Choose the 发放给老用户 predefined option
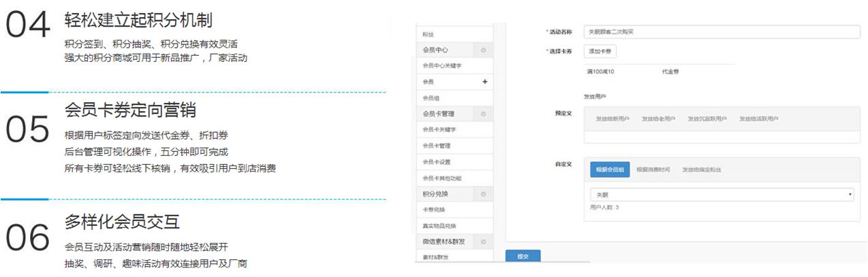The height and width of the screenshot is (277, 868). (x=658, y=119)
